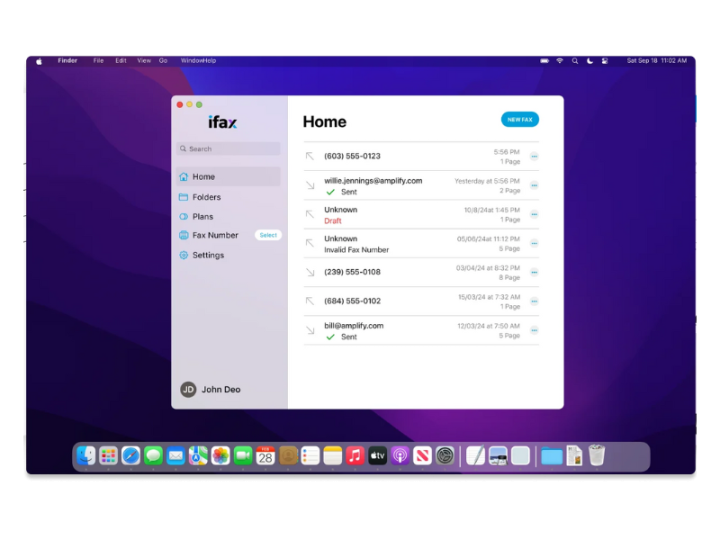This screenshot has width=720, height=540.
Task: Open the Home sidebar item
Action: (228, 177)
